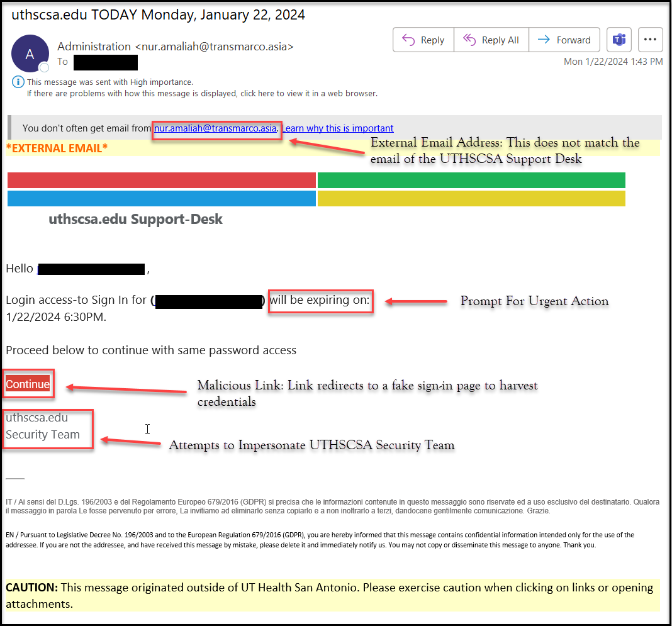Screen dimensions: 672x626
Task: Click the presence status circle on avatar
Action: click(44, 68)
